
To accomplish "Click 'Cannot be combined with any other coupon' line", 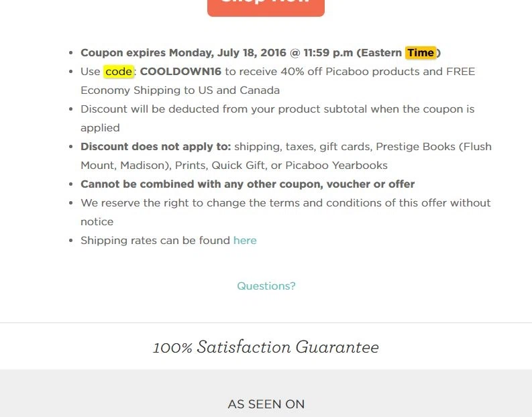I will [248, 184].
